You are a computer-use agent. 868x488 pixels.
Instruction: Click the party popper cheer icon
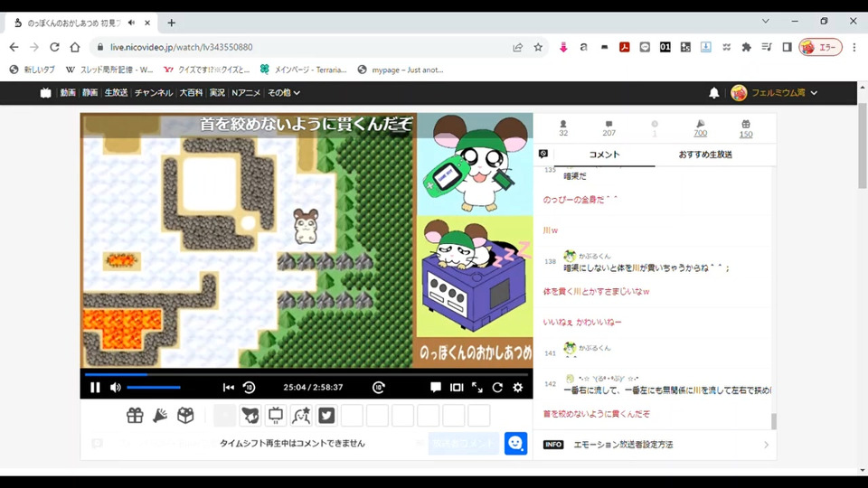(160, 415)
